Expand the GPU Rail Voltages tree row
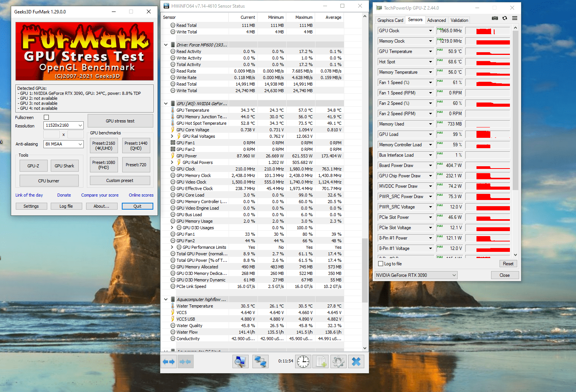Screen dimensions: 576x392 172,136
